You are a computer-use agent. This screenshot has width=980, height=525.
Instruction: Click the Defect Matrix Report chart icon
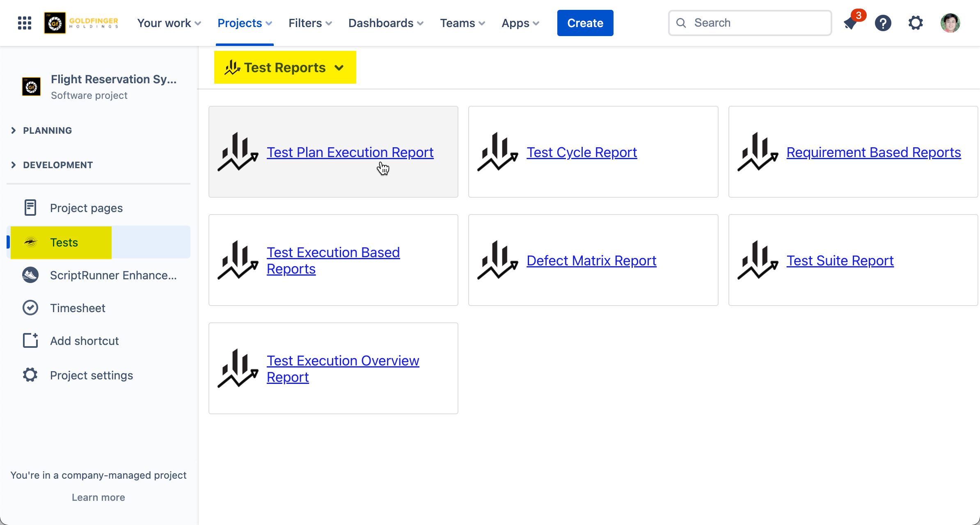497,260
